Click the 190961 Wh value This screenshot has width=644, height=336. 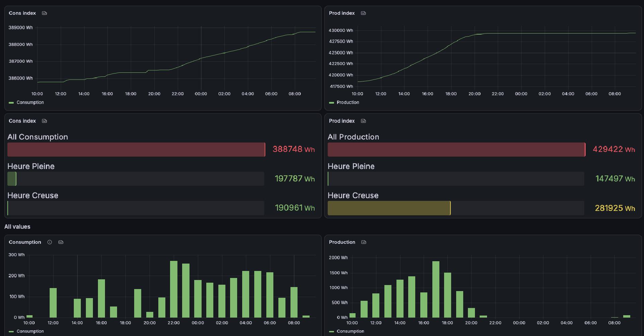294,208
